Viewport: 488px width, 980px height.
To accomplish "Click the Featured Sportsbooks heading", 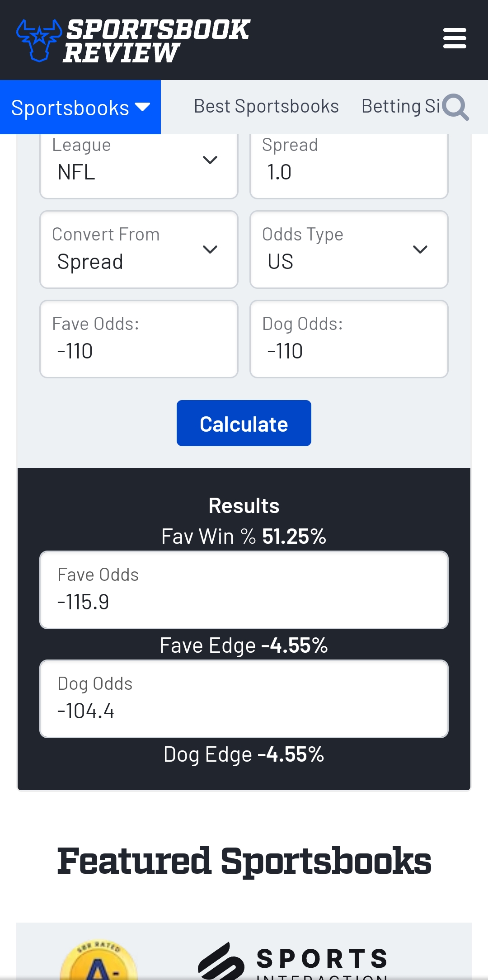I will tap(244, 861).
